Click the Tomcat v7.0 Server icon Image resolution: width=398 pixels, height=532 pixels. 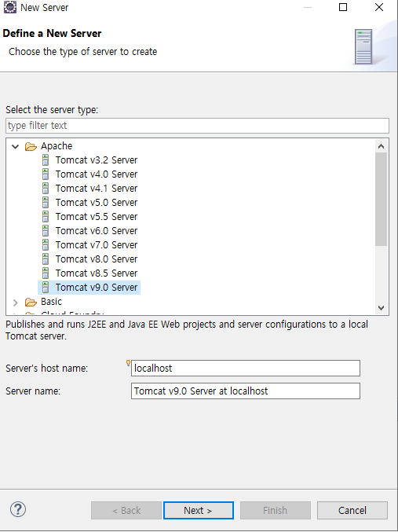[46, 245]
